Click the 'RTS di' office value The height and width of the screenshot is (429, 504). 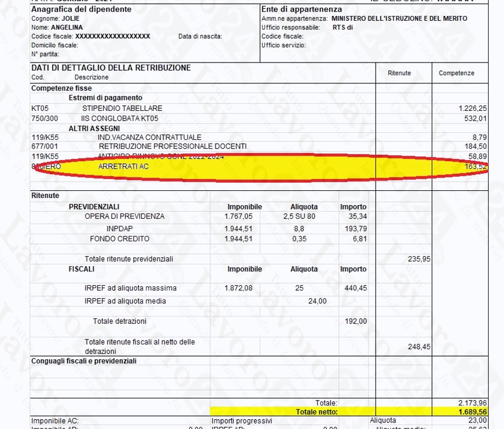343,27
